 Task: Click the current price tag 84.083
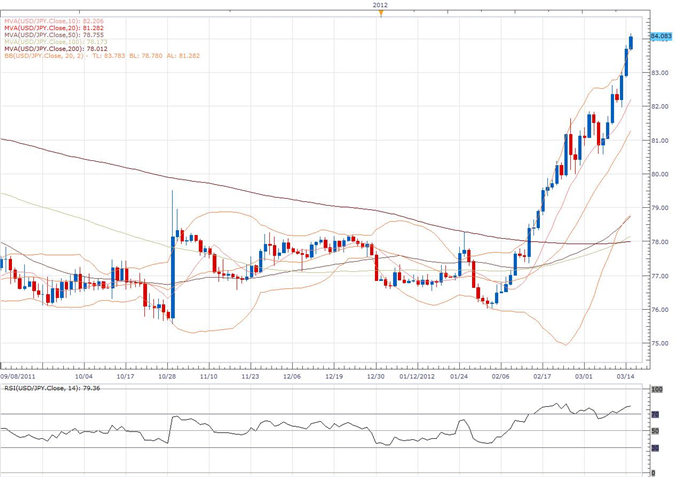660,36
